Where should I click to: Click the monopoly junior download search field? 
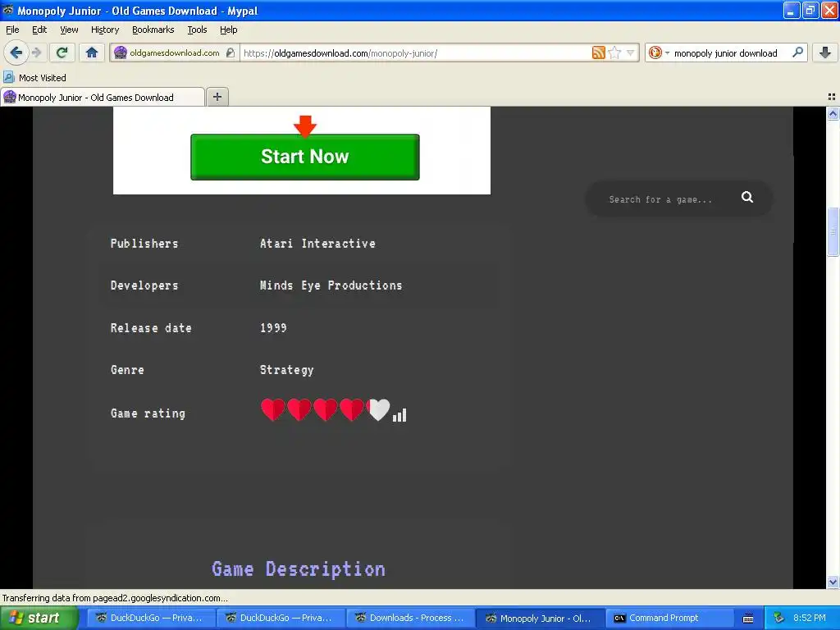(725, 53)
